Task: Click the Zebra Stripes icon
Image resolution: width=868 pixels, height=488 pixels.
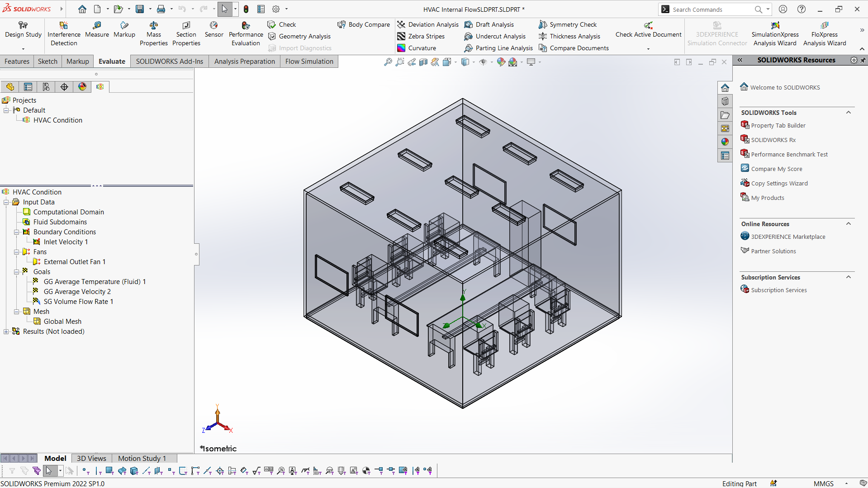Action: (x=401, y=36)
